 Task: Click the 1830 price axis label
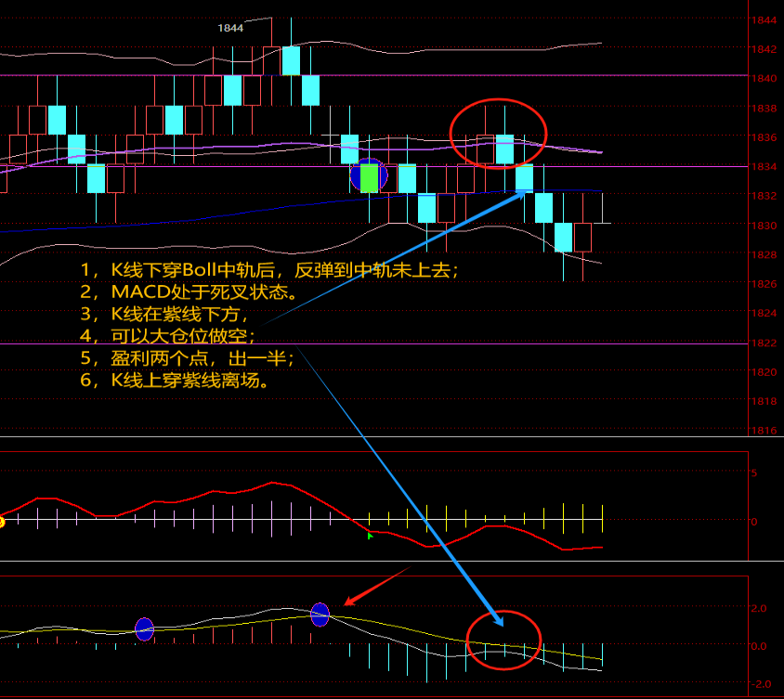764,226
